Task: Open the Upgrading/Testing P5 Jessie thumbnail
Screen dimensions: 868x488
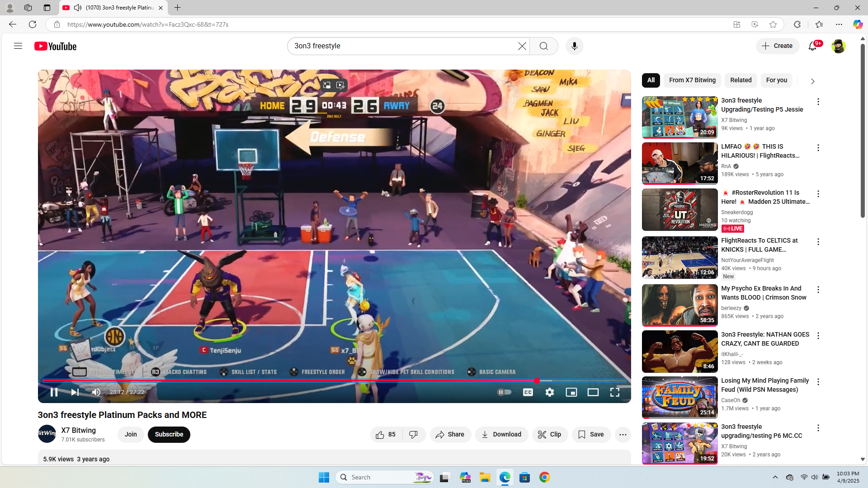Action: 680,117
